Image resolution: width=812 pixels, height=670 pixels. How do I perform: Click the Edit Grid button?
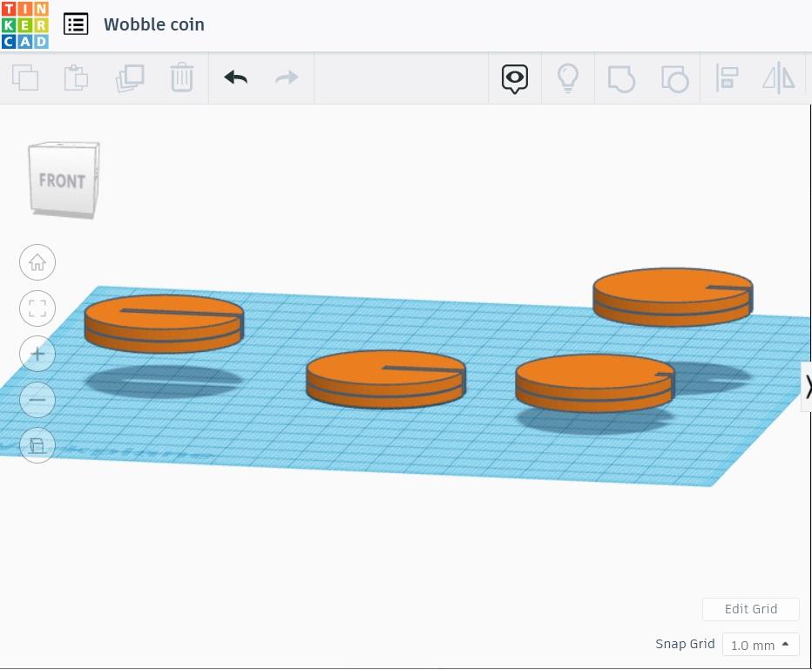click(750, 609)
